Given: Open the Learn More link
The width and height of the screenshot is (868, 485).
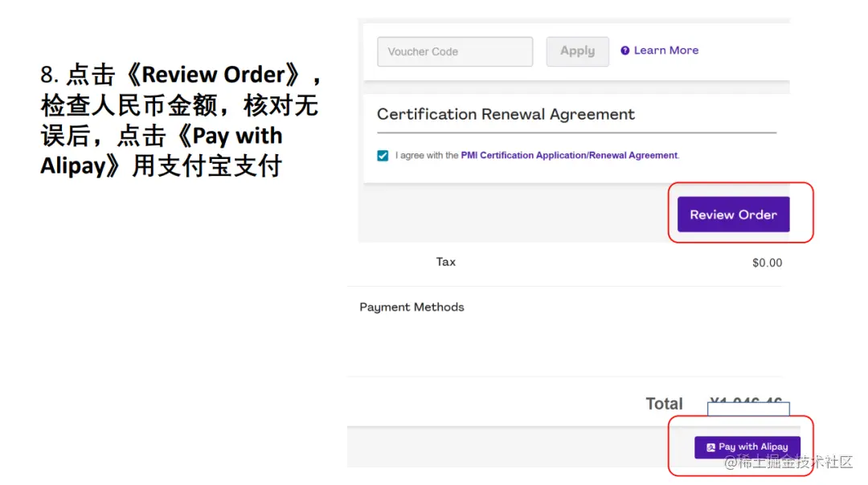Looking at the screenshot, I should [666, 51].
